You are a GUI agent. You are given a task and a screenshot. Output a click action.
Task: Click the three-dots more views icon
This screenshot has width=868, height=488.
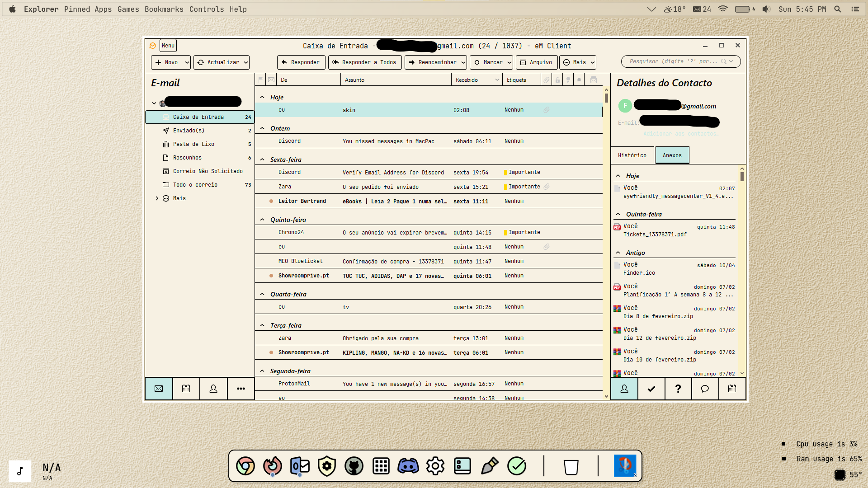pos(241,389)
